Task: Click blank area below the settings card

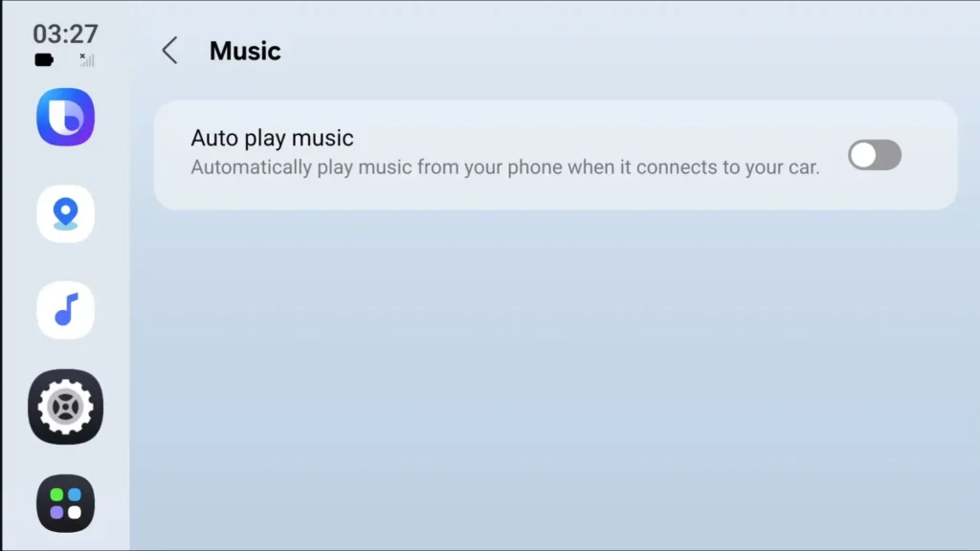Action: pos(555,375)
